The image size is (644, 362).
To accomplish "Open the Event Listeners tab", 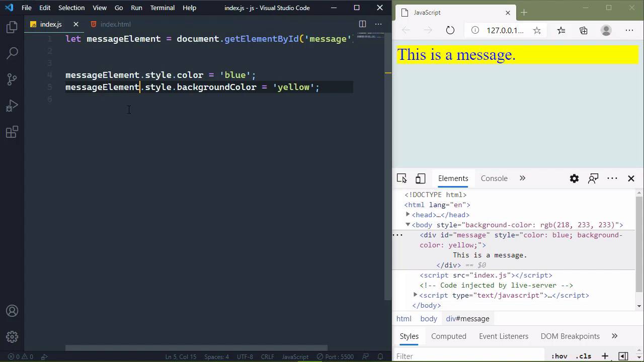I will pos(504,336).
